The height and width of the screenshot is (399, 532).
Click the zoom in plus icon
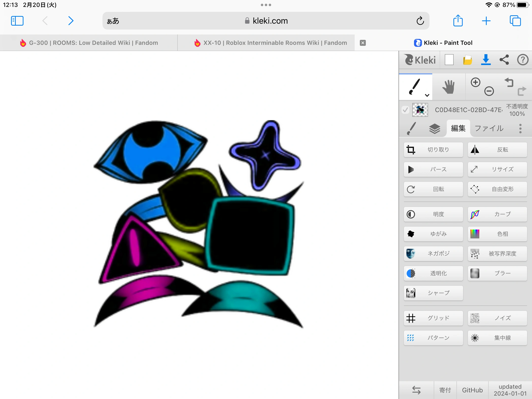475,83
